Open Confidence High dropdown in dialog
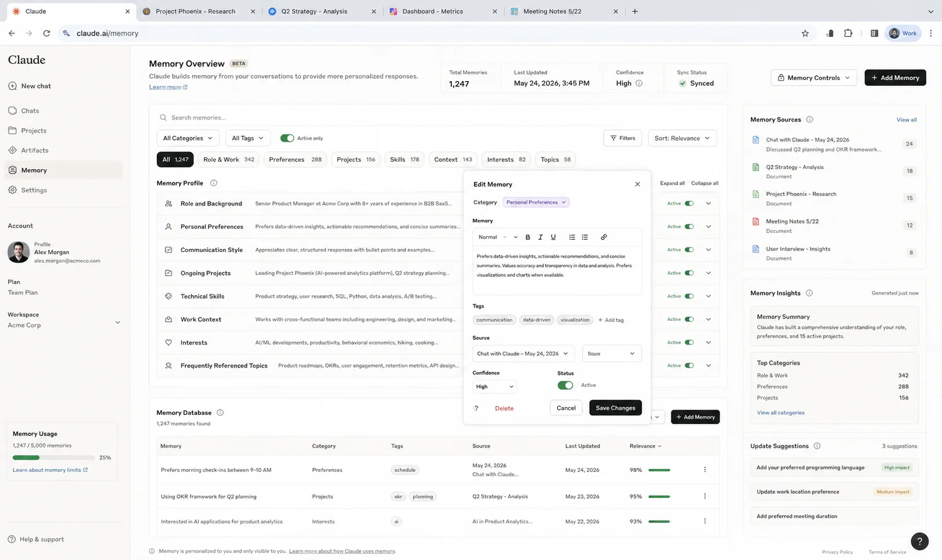Image resolution: width=942 pixels, height=560 pixels. point(494,386)
